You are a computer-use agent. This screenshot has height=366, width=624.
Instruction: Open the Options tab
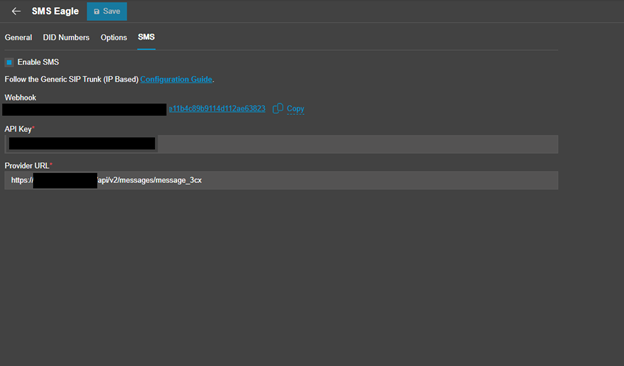pos(113,37)
